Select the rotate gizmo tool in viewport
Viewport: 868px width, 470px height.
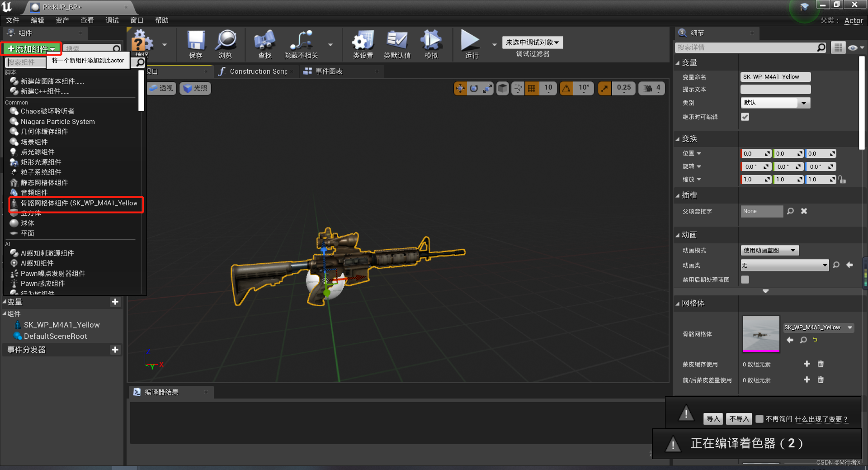(473, 88)
